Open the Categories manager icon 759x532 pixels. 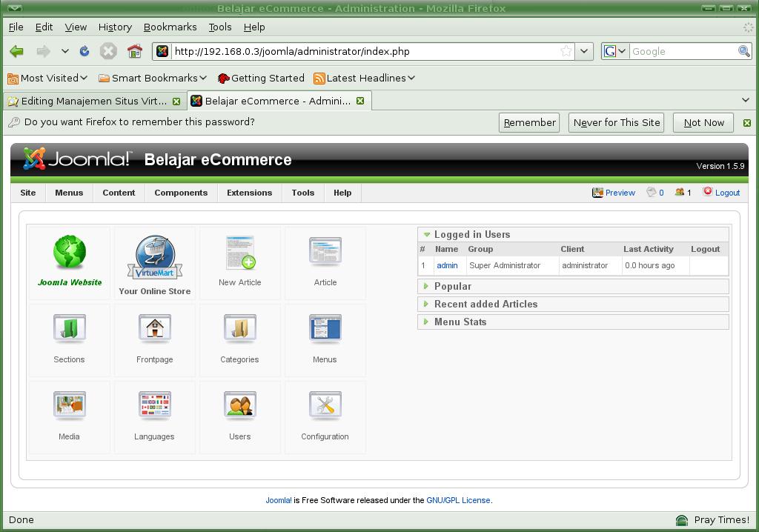239,337
